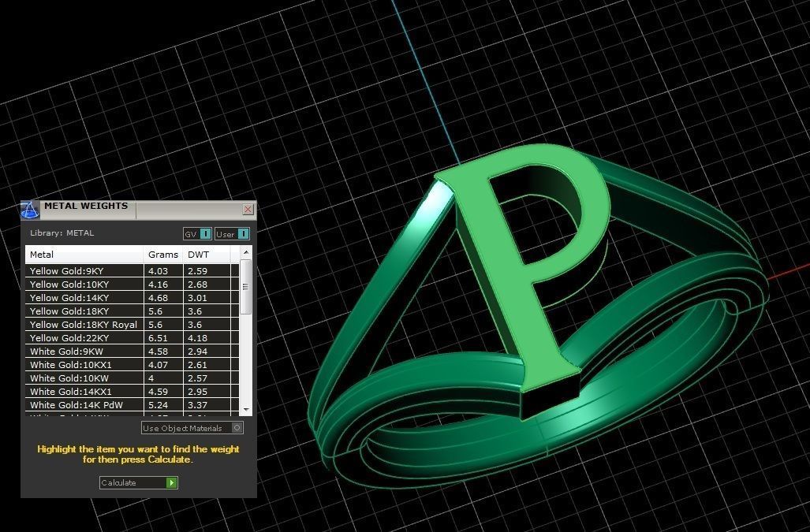This screenshot has height=532, width=810.
Task: Select the Yellow Gold:9KY row
Action: (x=132, y=271)
